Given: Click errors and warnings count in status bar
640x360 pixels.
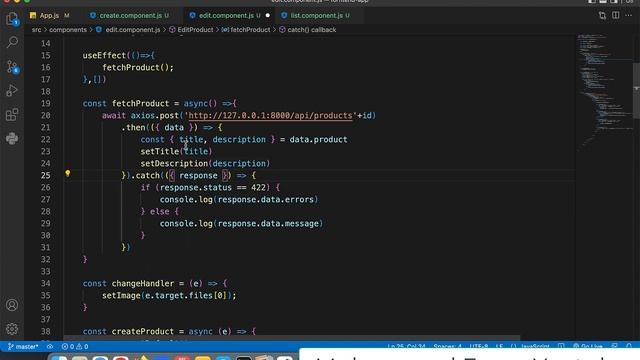Looking at the screenshot, I should click(75, 347).
